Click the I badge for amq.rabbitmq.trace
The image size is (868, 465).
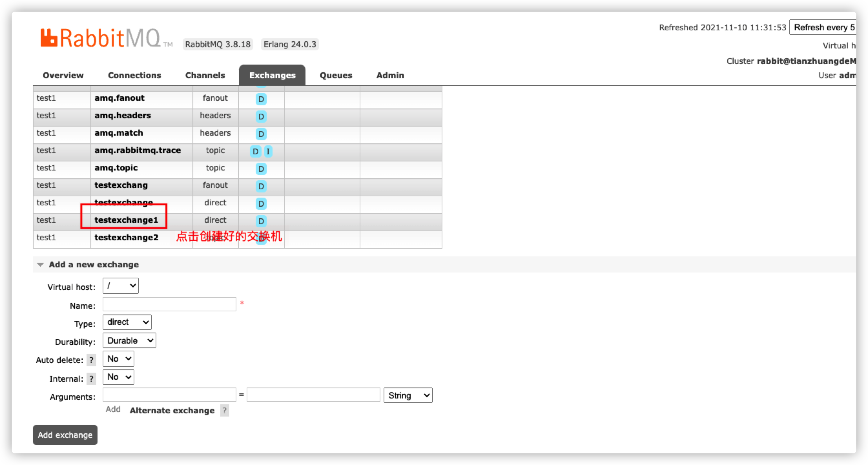point(268,151)
